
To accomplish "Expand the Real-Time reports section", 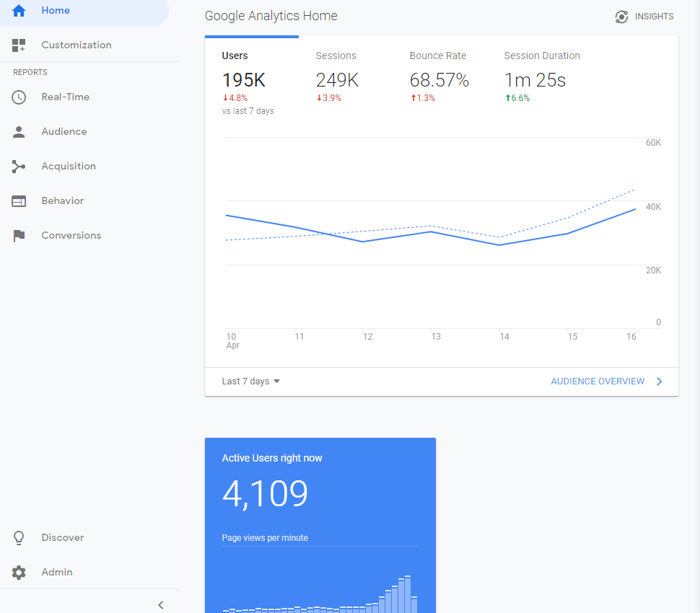I will pyautogui.click(x=89, y=97).
